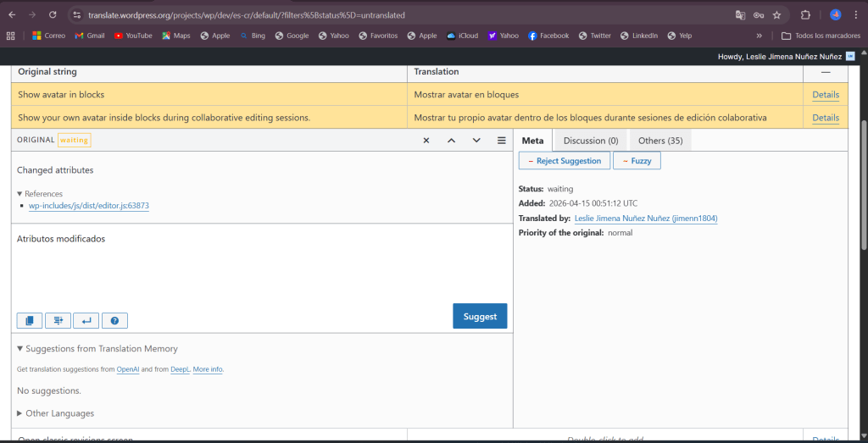Click the copy original string icon
Screen dimensions: 868x443
tap(30, 320)
